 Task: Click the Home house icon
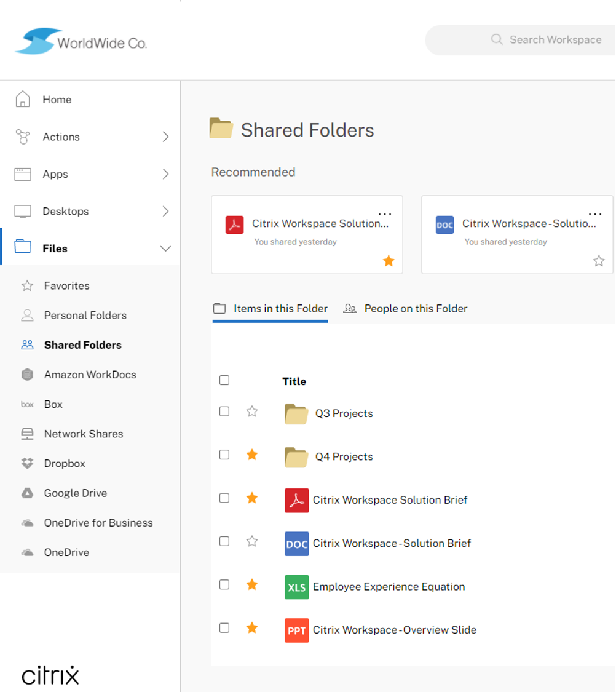coord(23,99)
